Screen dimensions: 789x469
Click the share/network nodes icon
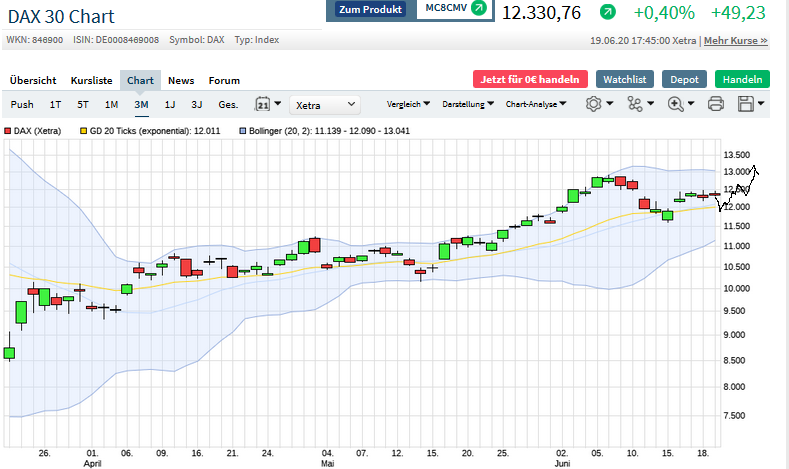tap(635, 104)
